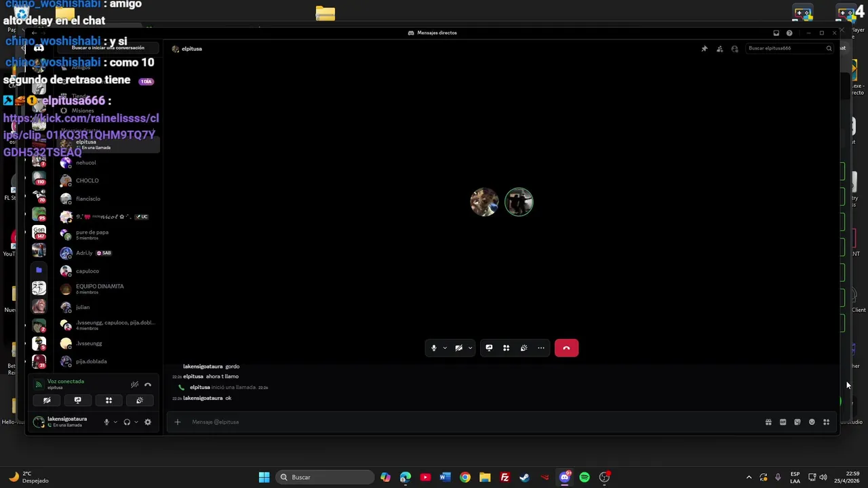Open output device arrow next to headphones

point(136,422)
